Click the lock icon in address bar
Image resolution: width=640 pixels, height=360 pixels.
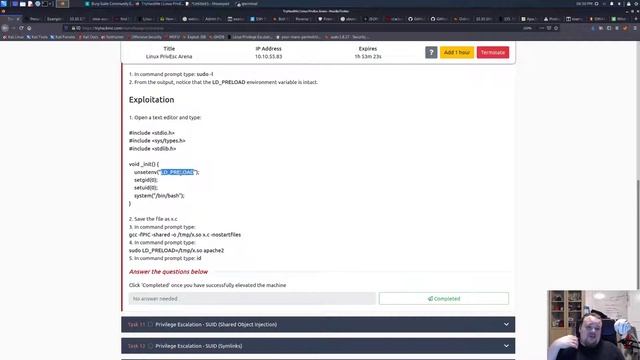coord(73,28)
